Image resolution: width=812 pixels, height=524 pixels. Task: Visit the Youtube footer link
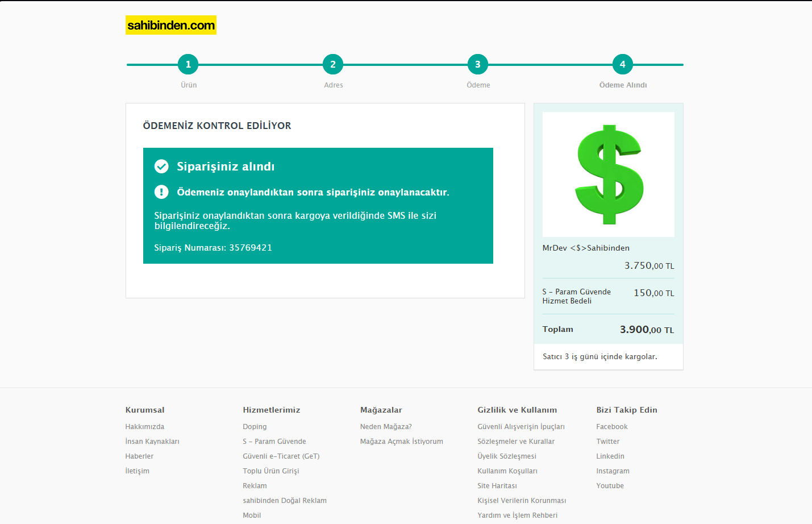point(610,486)
